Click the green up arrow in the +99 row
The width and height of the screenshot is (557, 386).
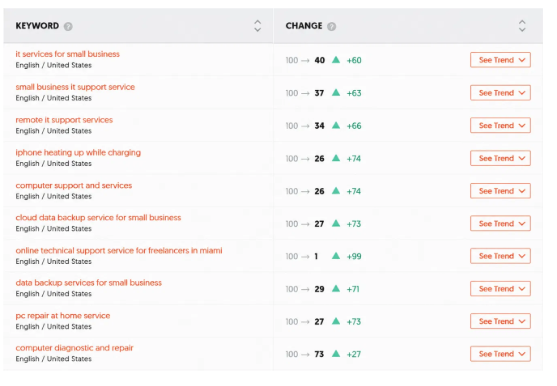click(x=336, y=256)
